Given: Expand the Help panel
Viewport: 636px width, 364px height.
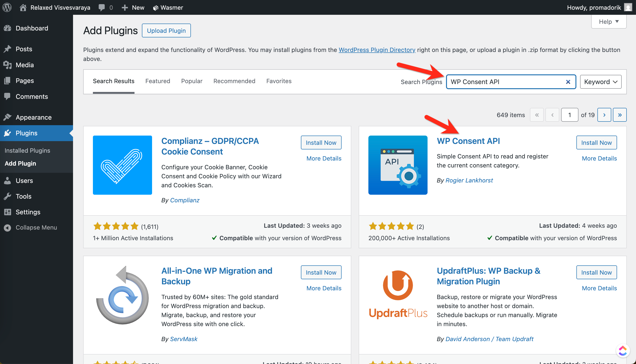Looking at the screenshot, I should 608,21.
